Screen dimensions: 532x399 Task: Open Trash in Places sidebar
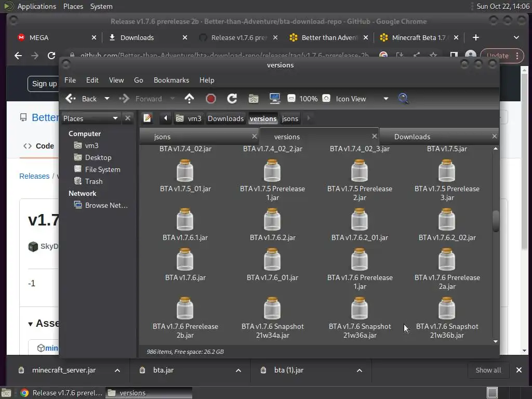click(94, 181)
